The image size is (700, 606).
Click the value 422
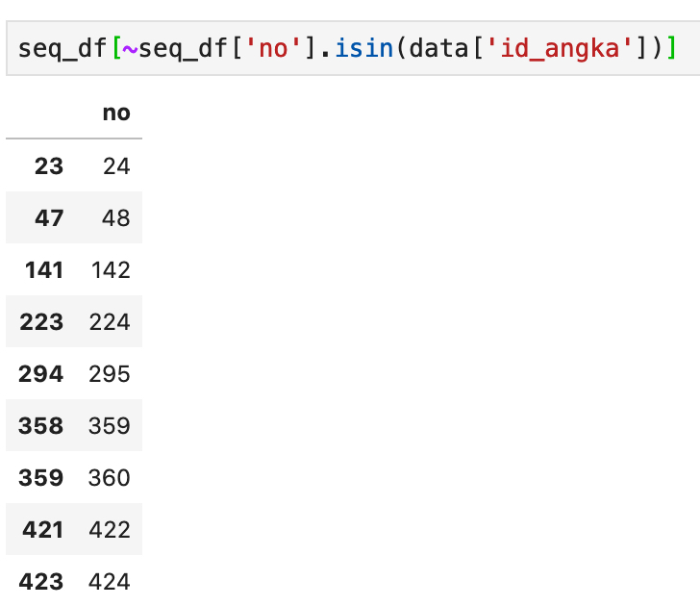pos(110,529)
